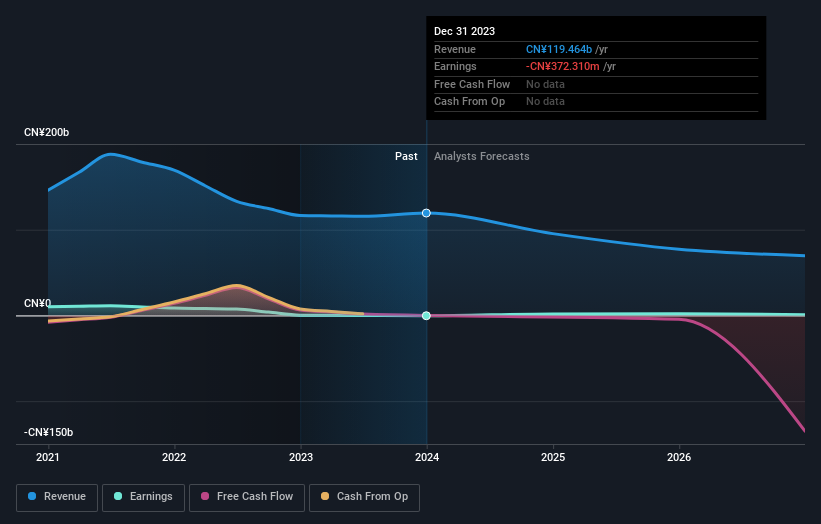Click the Revenue row label in tooltip

(455, 49)
